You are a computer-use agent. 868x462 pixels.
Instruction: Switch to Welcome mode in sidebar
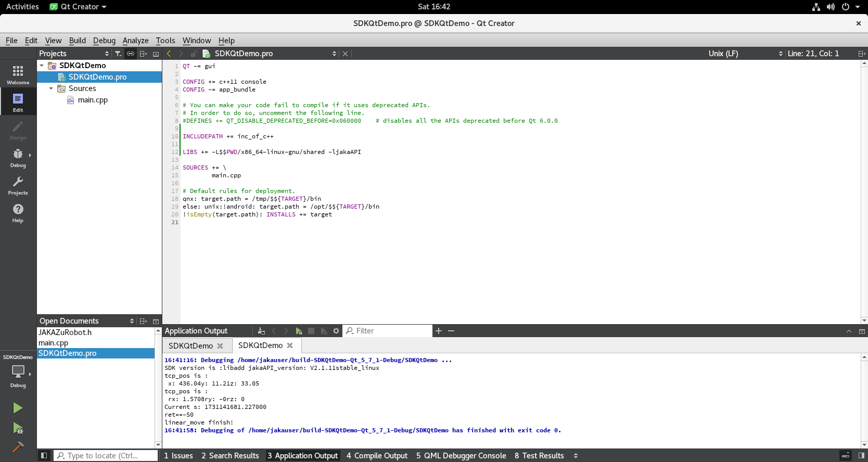(18, 75)
